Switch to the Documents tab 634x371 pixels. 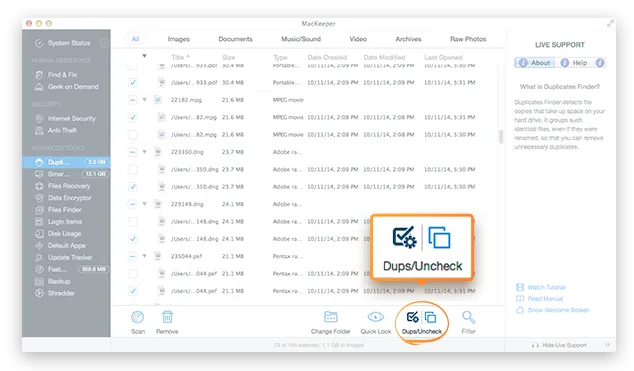[x=235, y=39]
